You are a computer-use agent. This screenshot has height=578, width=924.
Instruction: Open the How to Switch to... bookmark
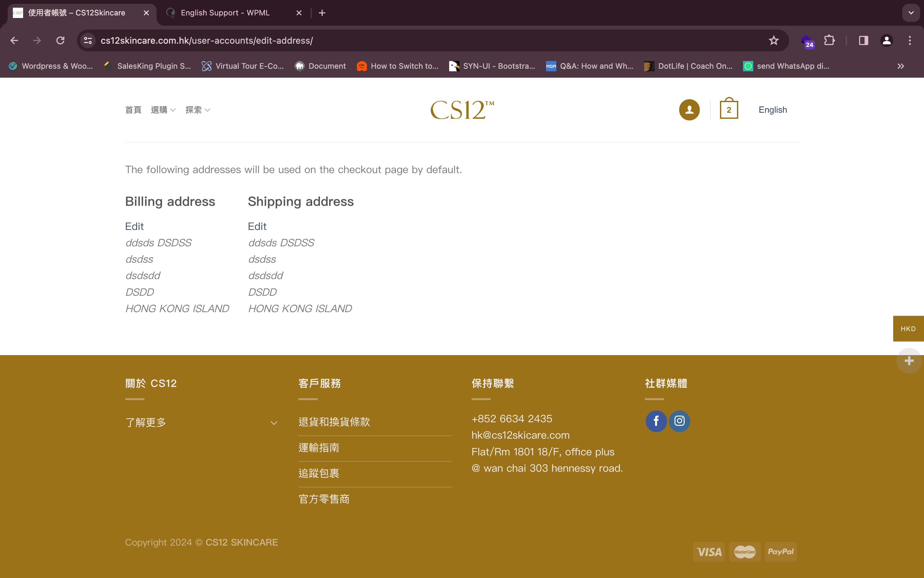point(398,66)
